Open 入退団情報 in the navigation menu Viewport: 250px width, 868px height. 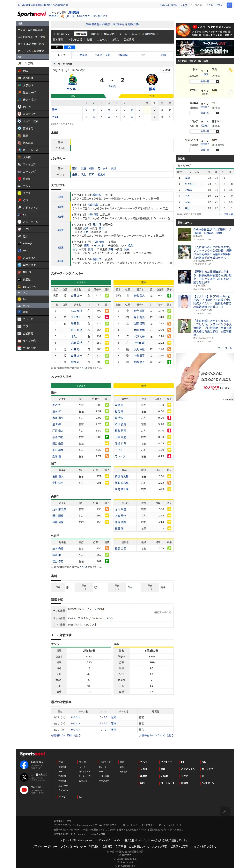coord(148,34)
